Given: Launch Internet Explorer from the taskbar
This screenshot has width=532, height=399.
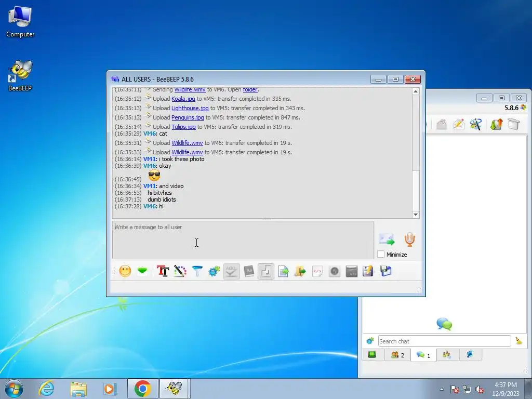Looking at the screenshot, I should click(x=46, y=389).
